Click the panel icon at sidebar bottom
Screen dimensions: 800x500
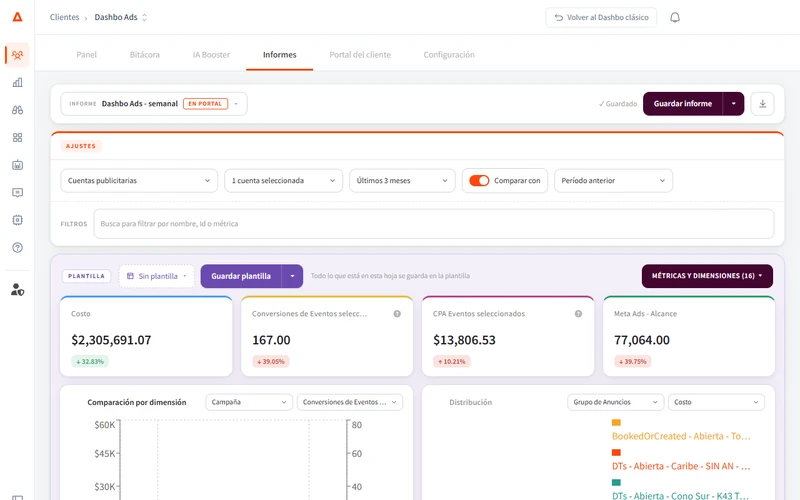pyautogui.click(x=17, y=497)
